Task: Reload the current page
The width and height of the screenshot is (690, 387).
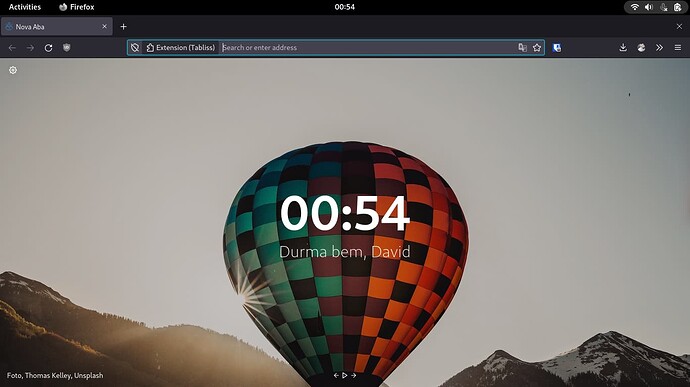Action: click(x=48, y=48)
